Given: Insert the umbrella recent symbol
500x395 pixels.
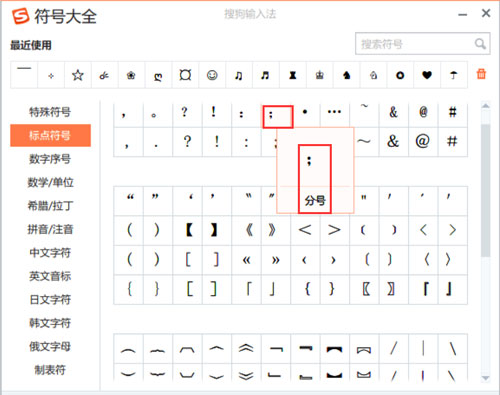Looking at the screenshot, I should [x=454, y=75].
